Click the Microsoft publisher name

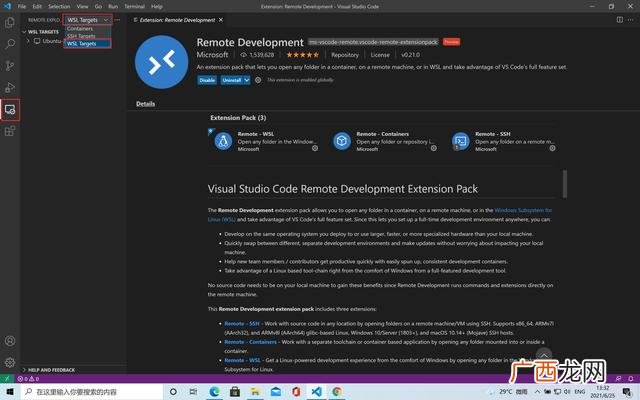tap(212, 55)
